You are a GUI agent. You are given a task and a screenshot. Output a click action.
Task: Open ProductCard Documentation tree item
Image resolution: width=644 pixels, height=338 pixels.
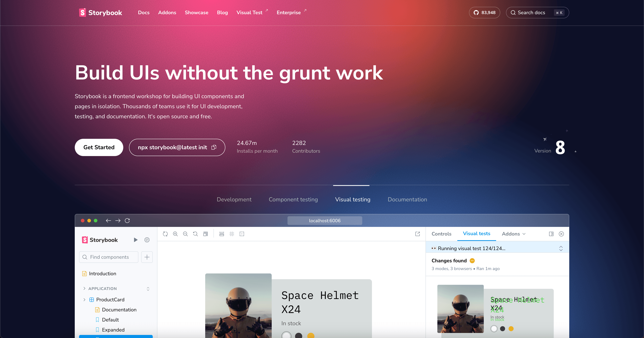(x=119, y=310)
